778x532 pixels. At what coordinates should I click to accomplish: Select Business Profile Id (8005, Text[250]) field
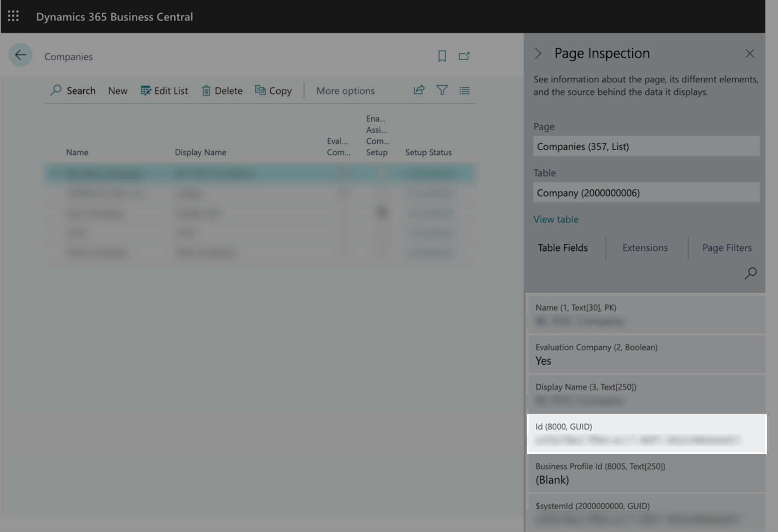point(647,474)
